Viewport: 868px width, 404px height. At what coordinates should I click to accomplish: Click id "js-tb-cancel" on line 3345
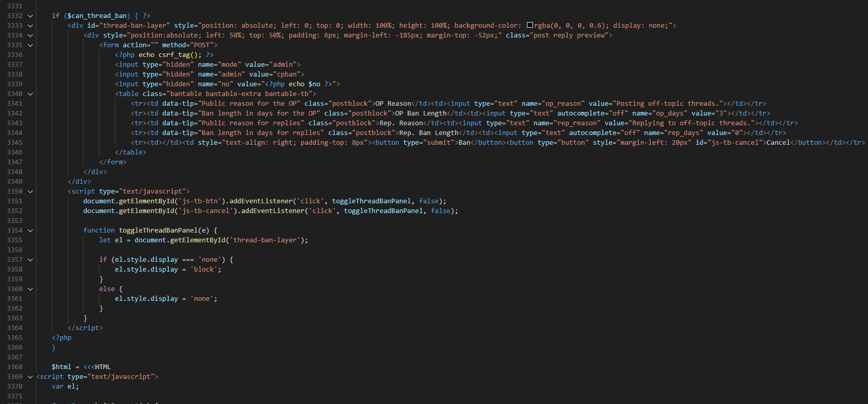pyautogui.click(x=735, y=143)
